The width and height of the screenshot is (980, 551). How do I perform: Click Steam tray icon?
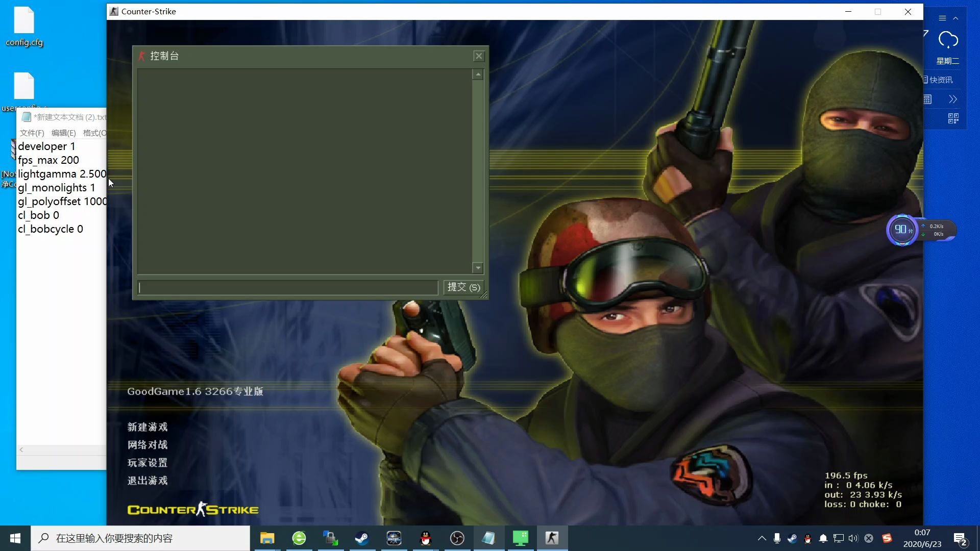[x=792, y=538]
